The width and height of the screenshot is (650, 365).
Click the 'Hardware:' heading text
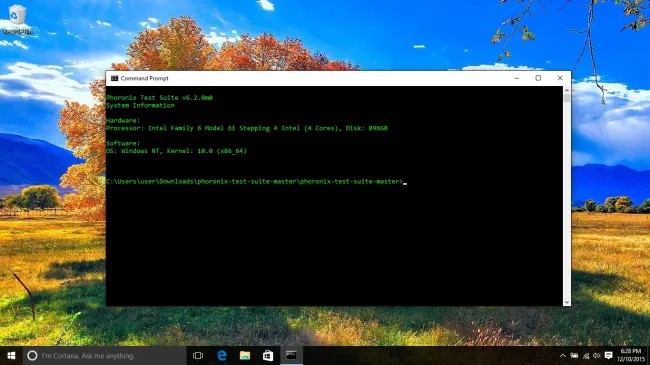click(123, 120)
